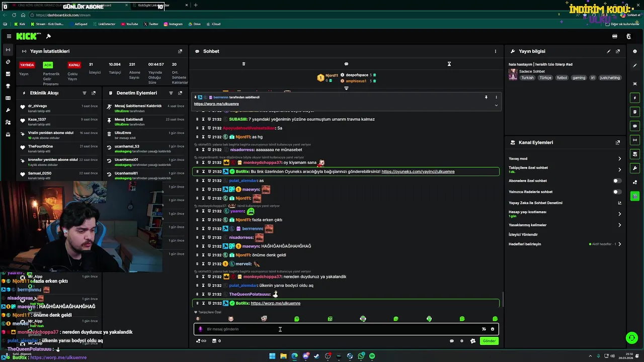Screen dimensions: 644x362
Task: Open the LinkDetector bookmark
Action: pos(104,24)
